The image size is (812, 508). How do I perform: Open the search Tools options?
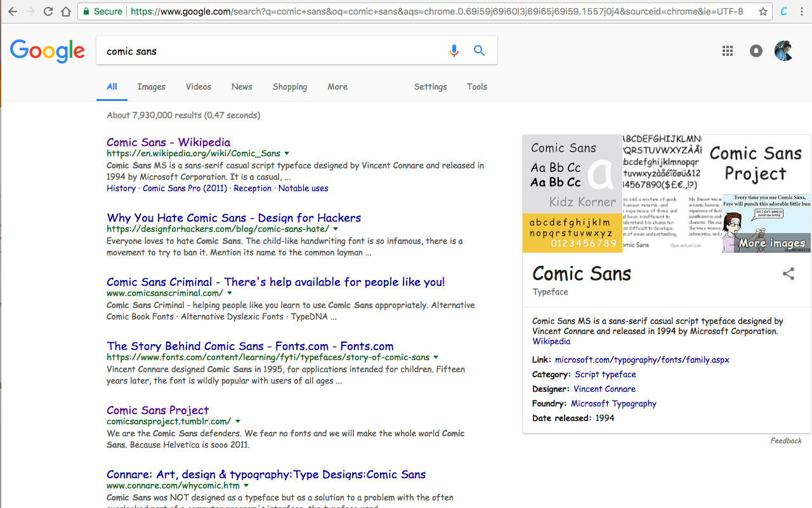[477, 87]
